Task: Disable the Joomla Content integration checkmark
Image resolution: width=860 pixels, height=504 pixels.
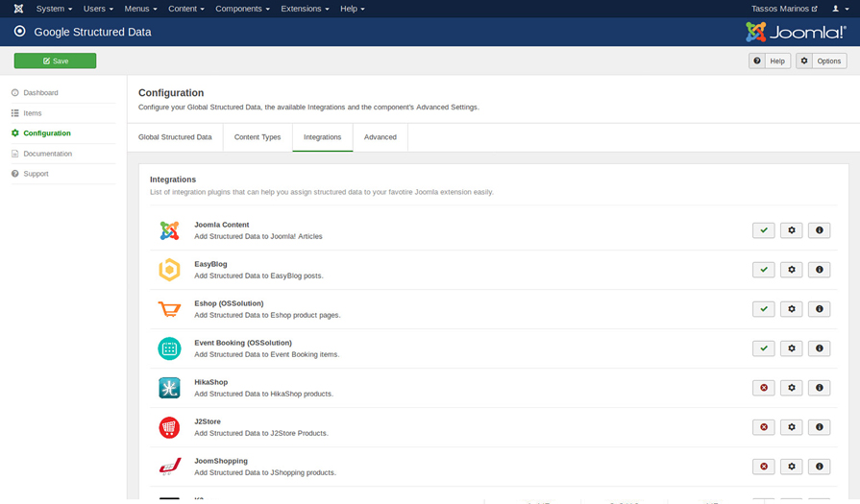Action: pos(763,230)
